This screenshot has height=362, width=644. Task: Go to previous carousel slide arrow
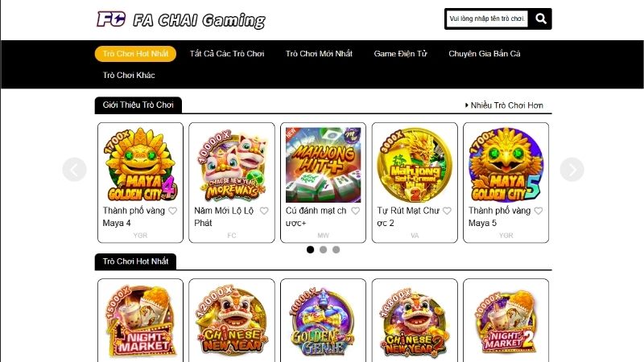point(74,169)
